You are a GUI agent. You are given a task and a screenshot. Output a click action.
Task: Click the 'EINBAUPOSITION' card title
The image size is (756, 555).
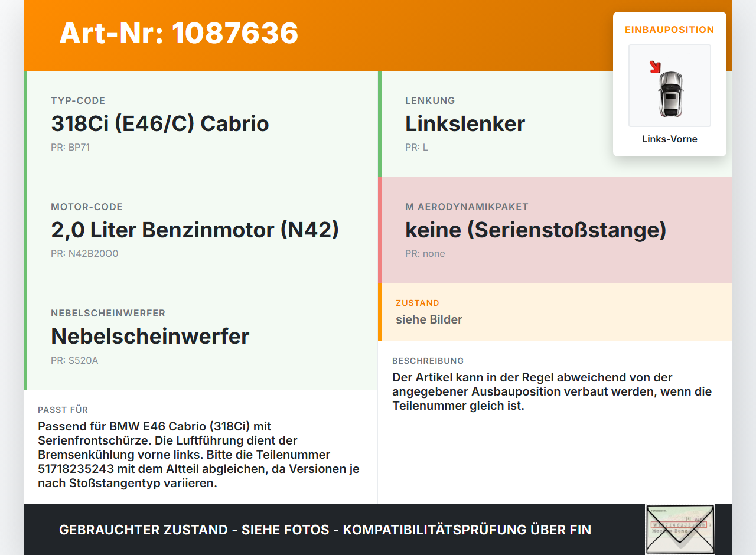click(670, 30)
